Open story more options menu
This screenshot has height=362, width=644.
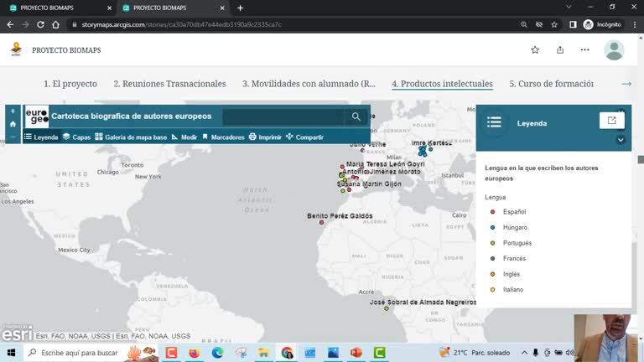pos(584,50)
